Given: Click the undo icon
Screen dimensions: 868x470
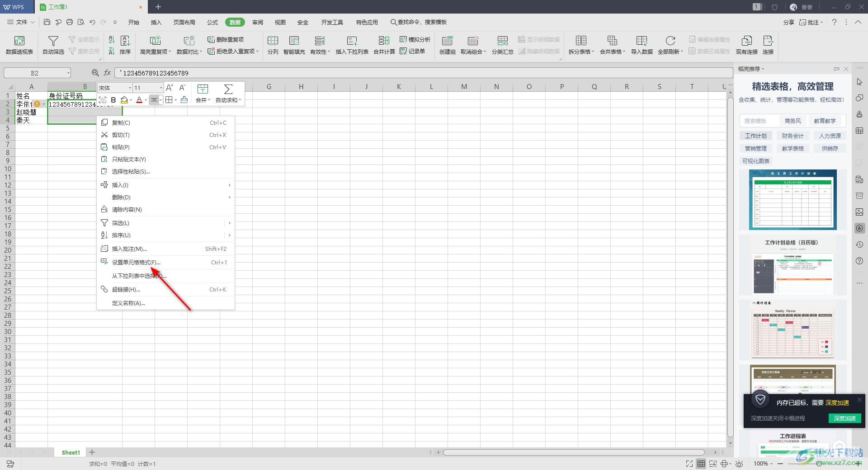Looking at the screenshot, I should (92, 22).
